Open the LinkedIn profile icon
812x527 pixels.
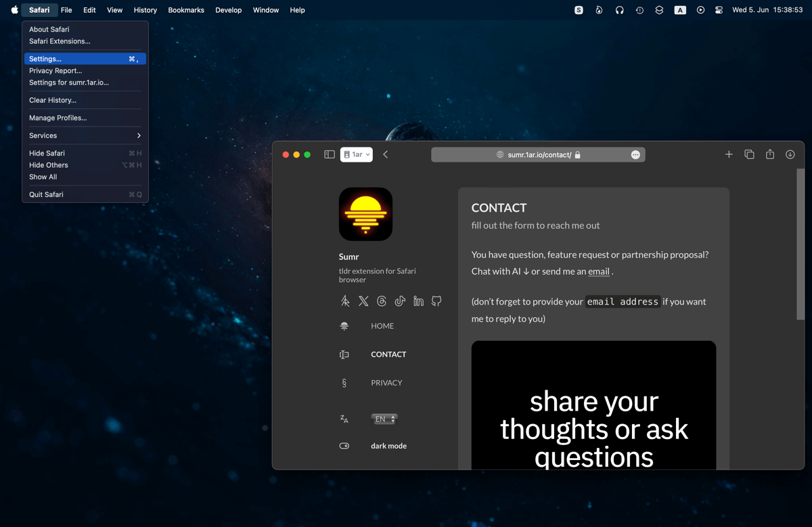click(418, 301)
